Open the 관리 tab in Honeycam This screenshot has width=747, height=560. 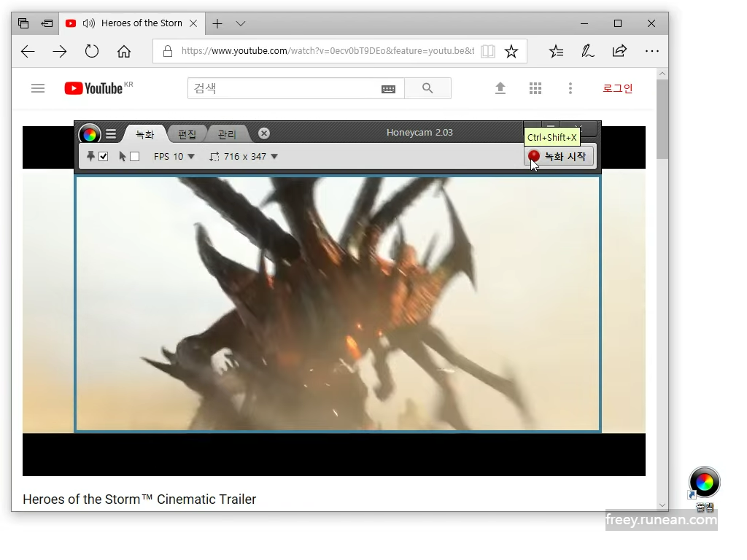(227, 134)
